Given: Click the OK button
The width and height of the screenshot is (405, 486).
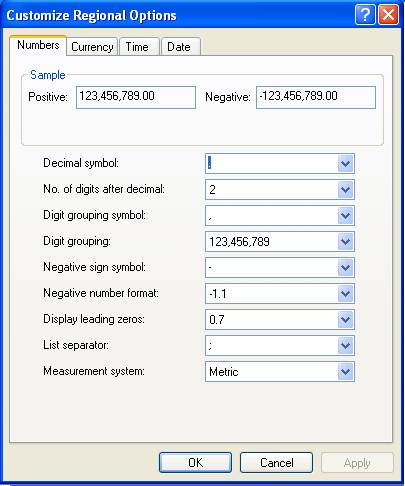Looking at the screenshot, I should (x=195, y=463).
